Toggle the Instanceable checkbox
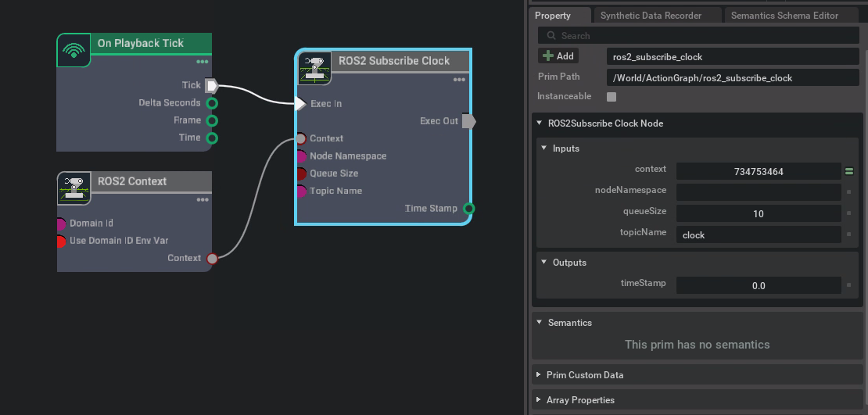This screenshot has height=415, width=868. click(x=612, y=97)
